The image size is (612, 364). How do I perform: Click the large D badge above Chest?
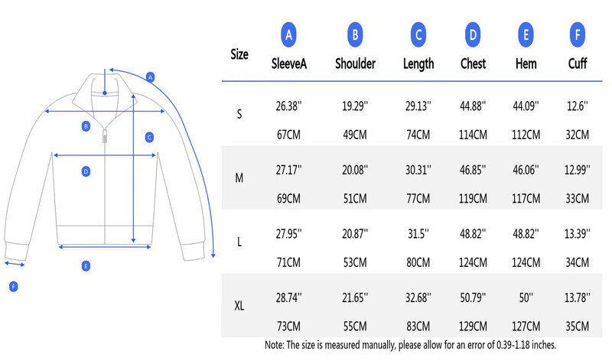point(474,34)
